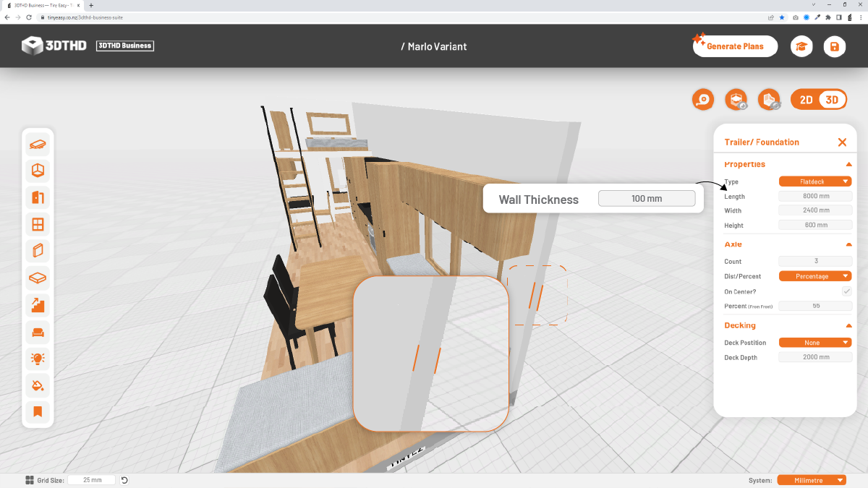
Task: Toggle floor layer visibility eye button
Action: (736, 100)
